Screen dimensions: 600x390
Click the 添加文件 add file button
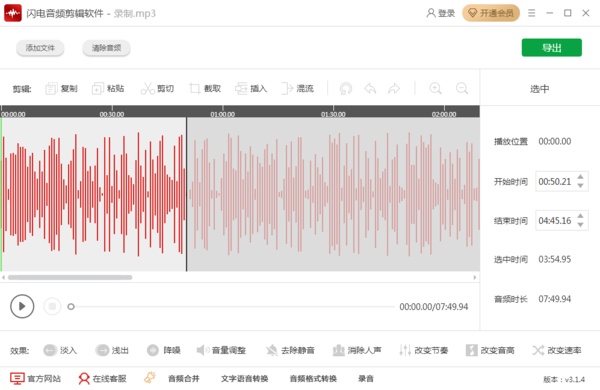pos(40,48)
